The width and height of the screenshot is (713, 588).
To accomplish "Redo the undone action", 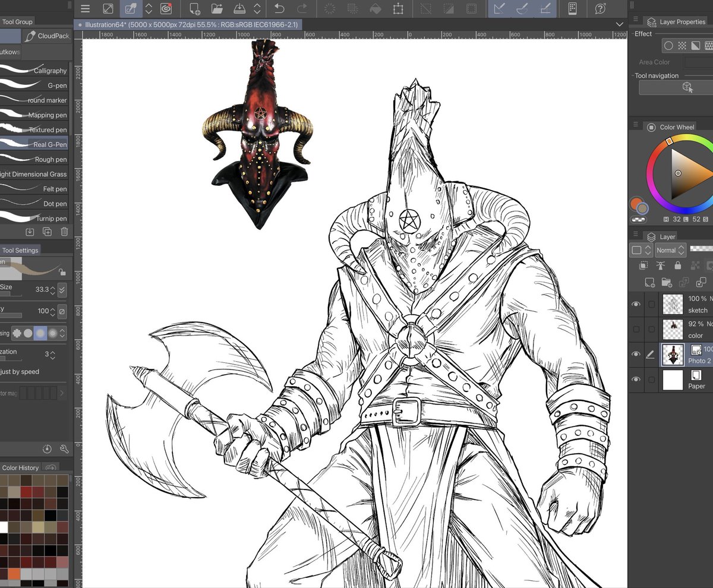I will coord(302,8).
